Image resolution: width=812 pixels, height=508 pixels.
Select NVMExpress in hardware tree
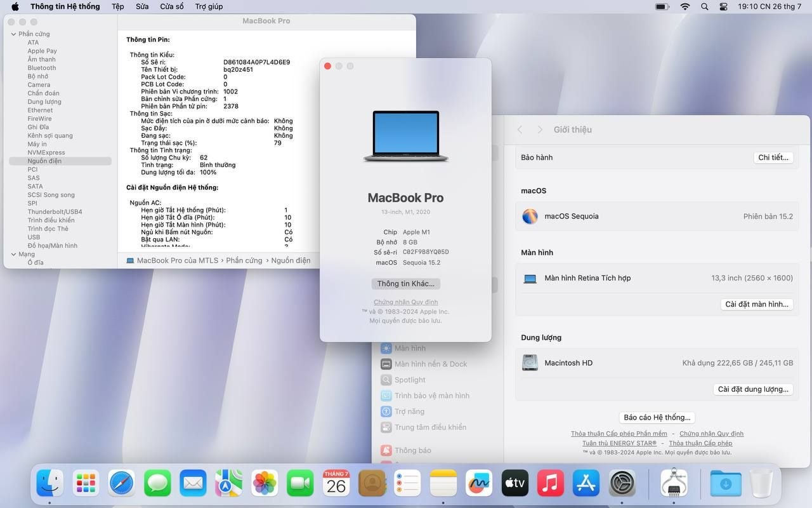click(46, 152)
